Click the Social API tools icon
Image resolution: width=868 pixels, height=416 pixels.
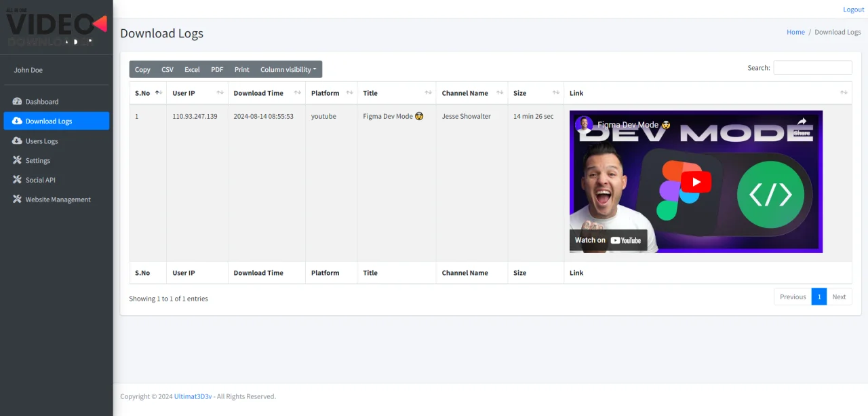click(17, 180)
